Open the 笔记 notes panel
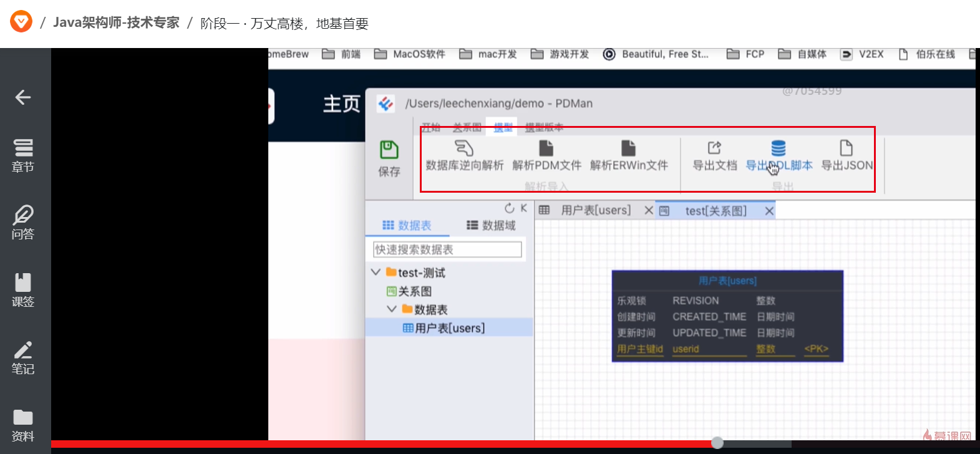This screenshot has width=980, height=454. pyautogui.click(x=23, y=357)
